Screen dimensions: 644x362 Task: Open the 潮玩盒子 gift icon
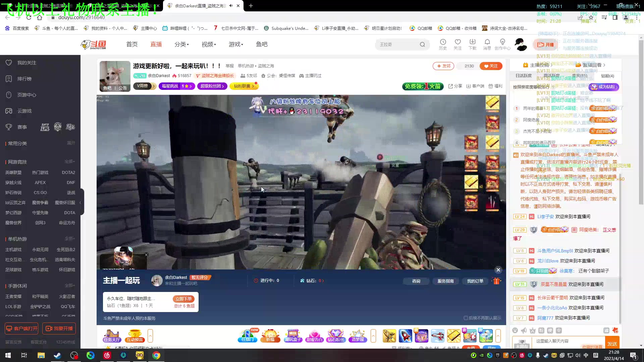coord(293,336)
